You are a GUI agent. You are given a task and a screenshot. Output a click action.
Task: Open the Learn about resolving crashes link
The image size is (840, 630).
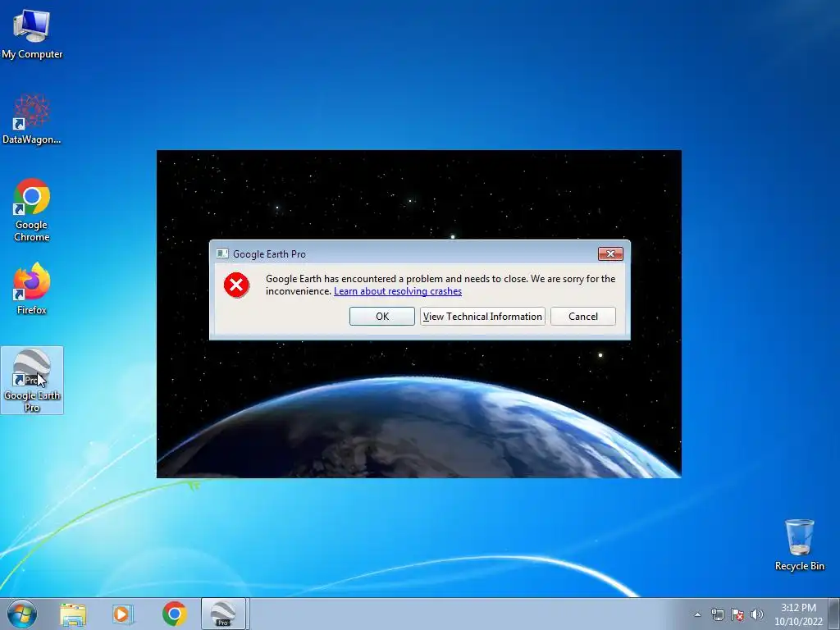398,291
